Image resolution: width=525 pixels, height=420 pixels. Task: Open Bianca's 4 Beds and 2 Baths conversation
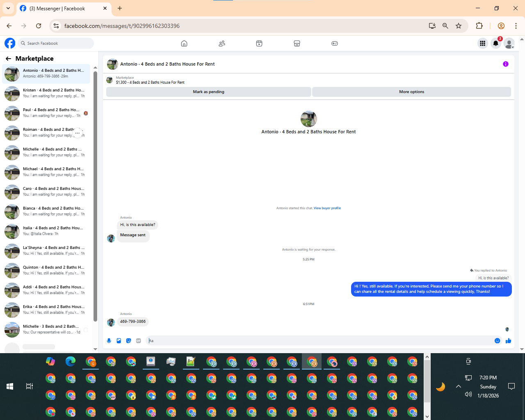click(x=46, y=212)
